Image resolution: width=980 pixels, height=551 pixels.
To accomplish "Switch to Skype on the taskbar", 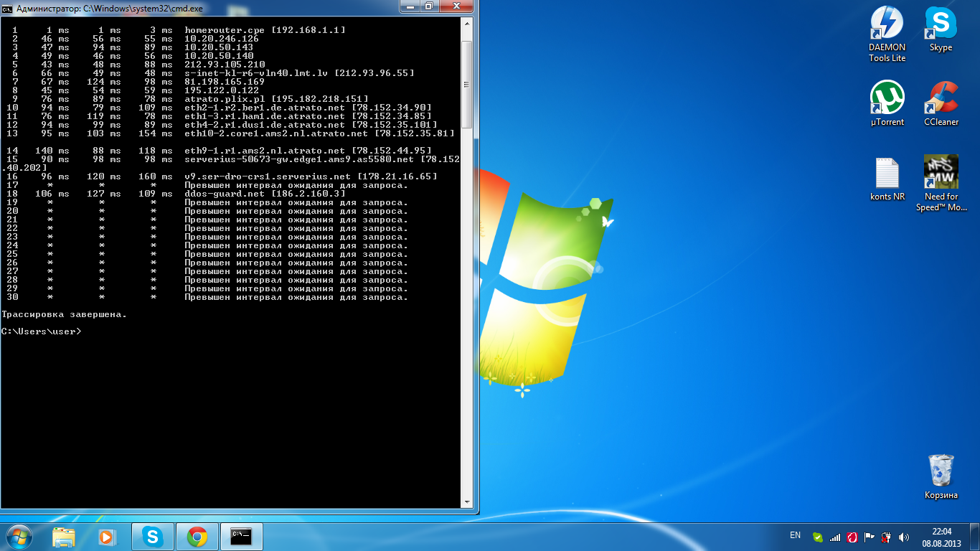I will pyautogui.click(x=152, y=537).
